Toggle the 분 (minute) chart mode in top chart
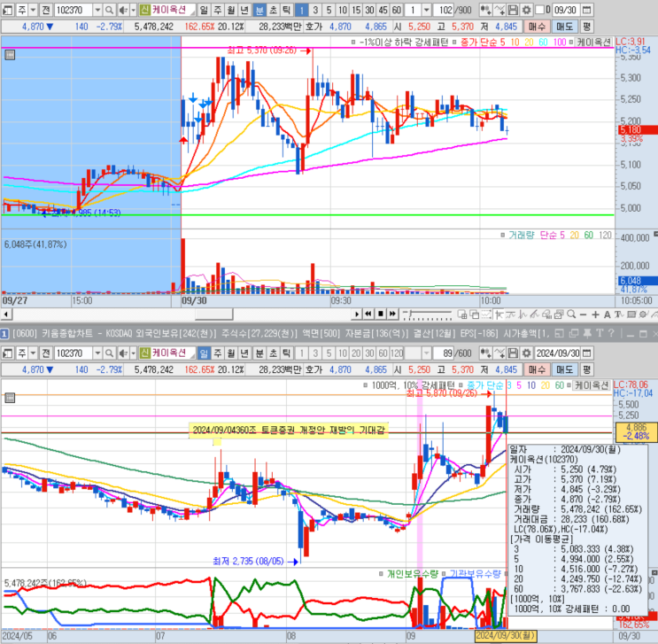Image resolution: width=658 pixels, height=644 pixels. (x=259, y=9)
